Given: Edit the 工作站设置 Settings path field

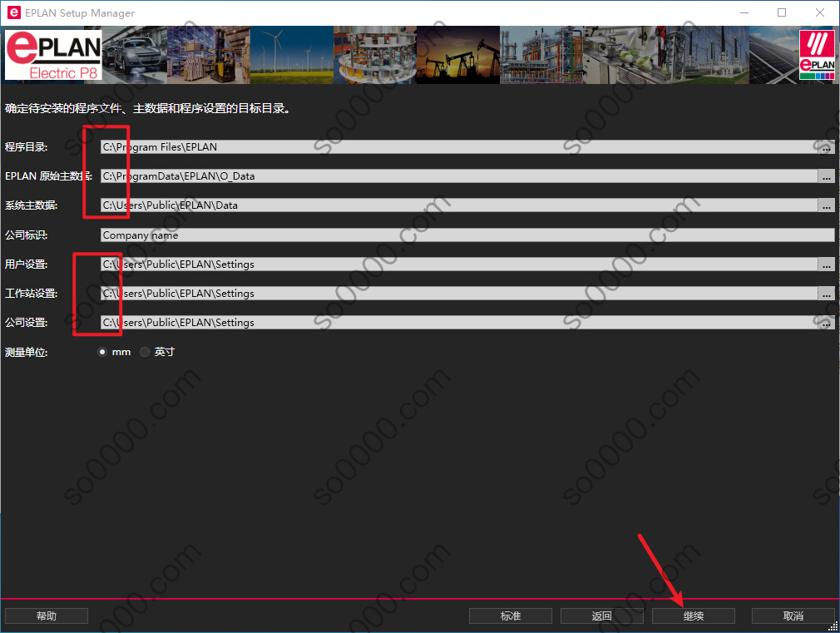Looking at the screenshot, I should 459,293.
